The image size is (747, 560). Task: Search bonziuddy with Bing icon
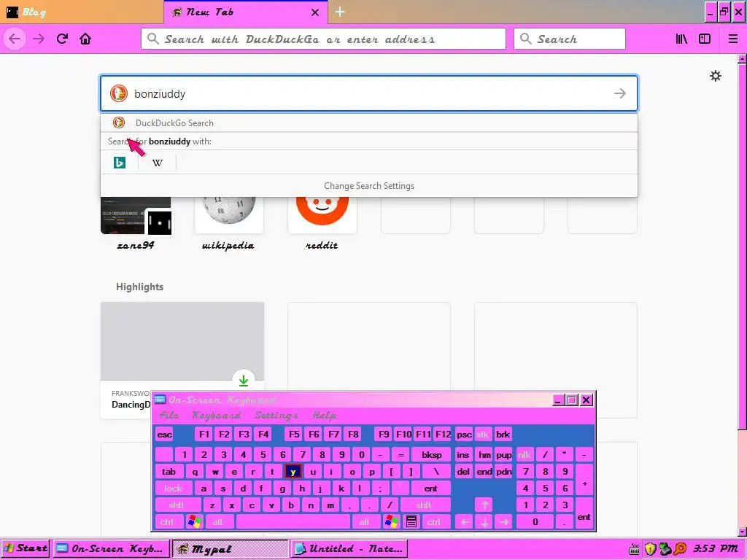pyautogui.click(x=120, y=163)
